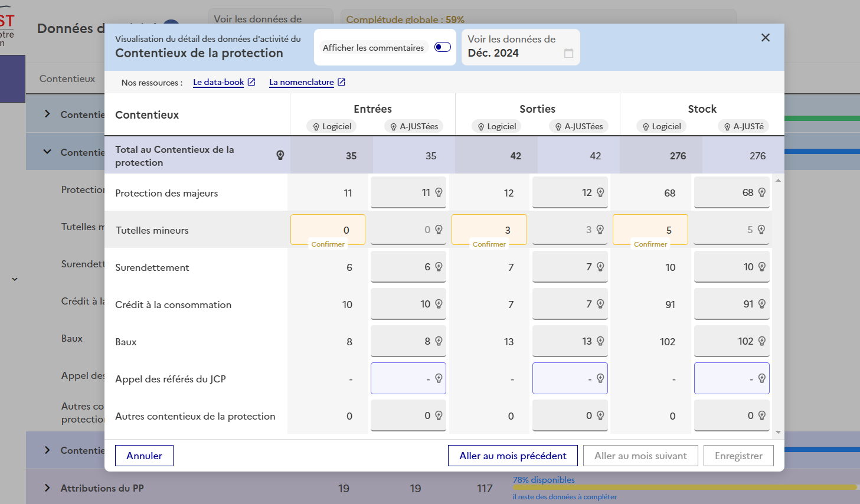Click lightbulb in Protection des majeurs Entrées field

click(x=439, y=192)
